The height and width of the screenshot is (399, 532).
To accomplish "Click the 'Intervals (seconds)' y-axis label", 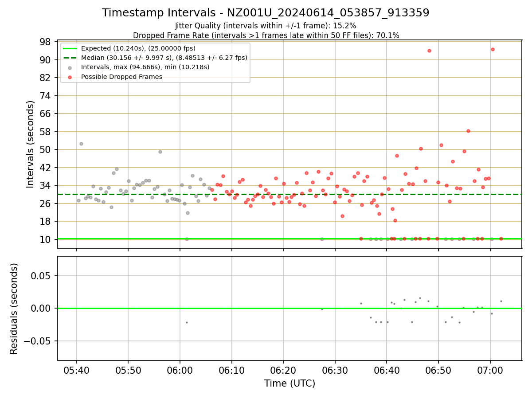I will click(31, 144).
